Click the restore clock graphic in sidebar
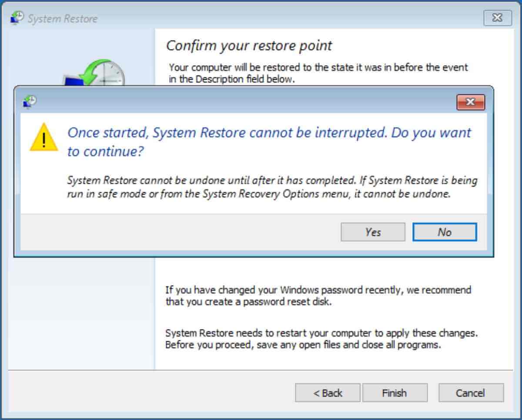Viewport: 522px width, 420px height. pos(94,72)
